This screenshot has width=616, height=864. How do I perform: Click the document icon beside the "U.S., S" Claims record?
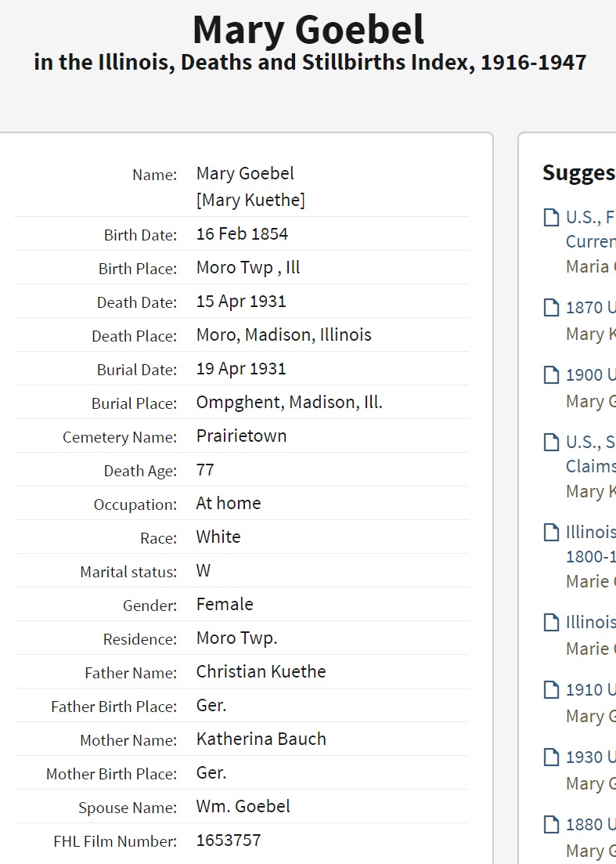[551, 442]
